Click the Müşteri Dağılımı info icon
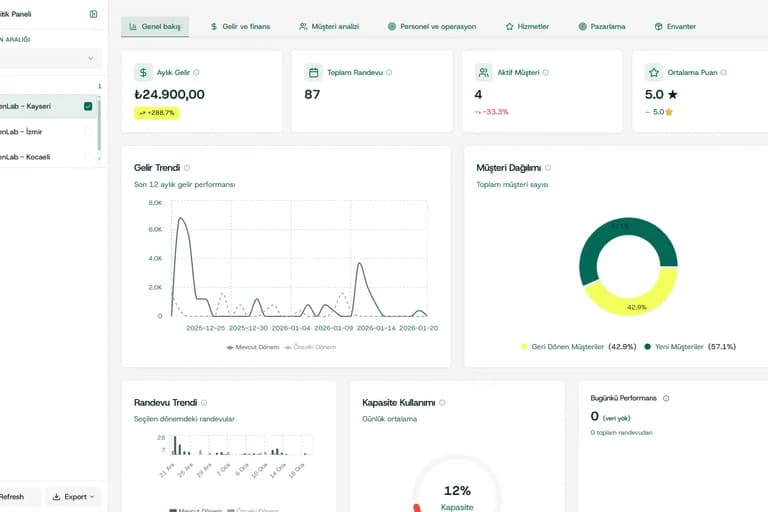The height and width of the screenshot is (512, 768). tap(548, 168)
